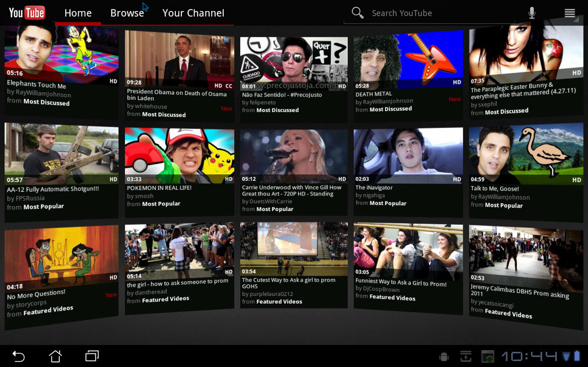Image resolution: width=588 pixels, height=367 pixels.
Task: Click the 'New' label on No More Questions card
Action: (x=111, y=295)
